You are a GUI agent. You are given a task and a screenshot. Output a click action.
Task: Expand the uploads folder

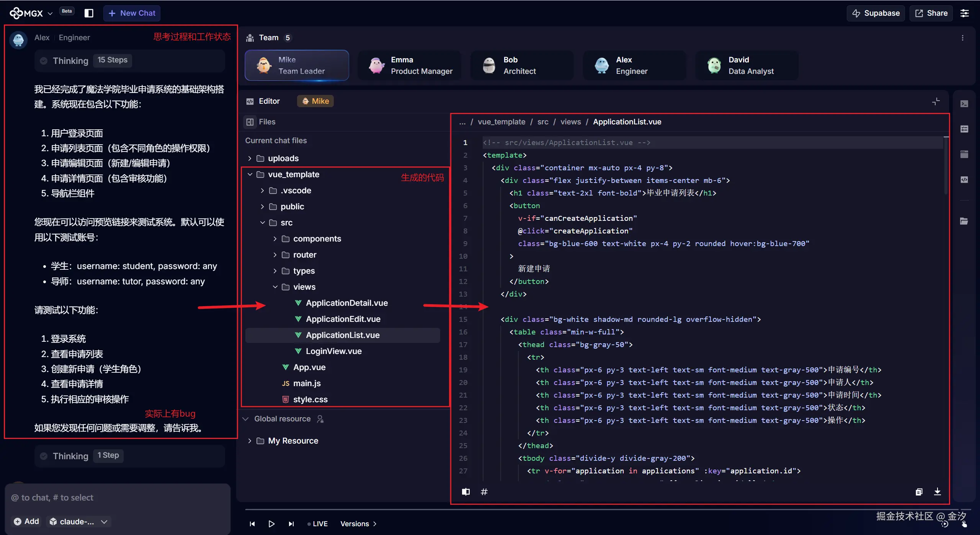[250, 158]
